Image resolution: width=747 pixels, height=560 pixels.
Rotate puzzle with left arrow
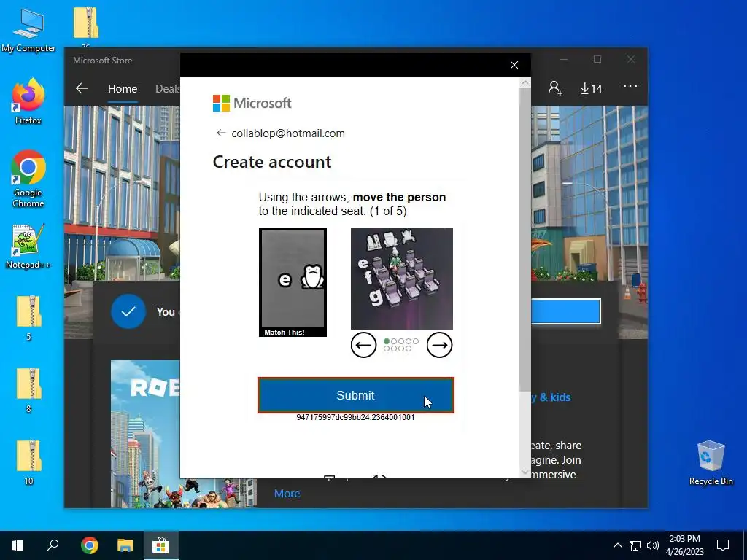[x=363, y=345]
